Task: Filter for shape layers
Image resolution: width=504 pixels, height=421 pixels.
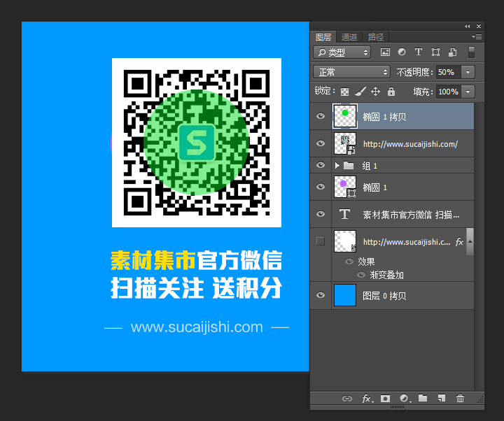Action: (x=435, y=52)
